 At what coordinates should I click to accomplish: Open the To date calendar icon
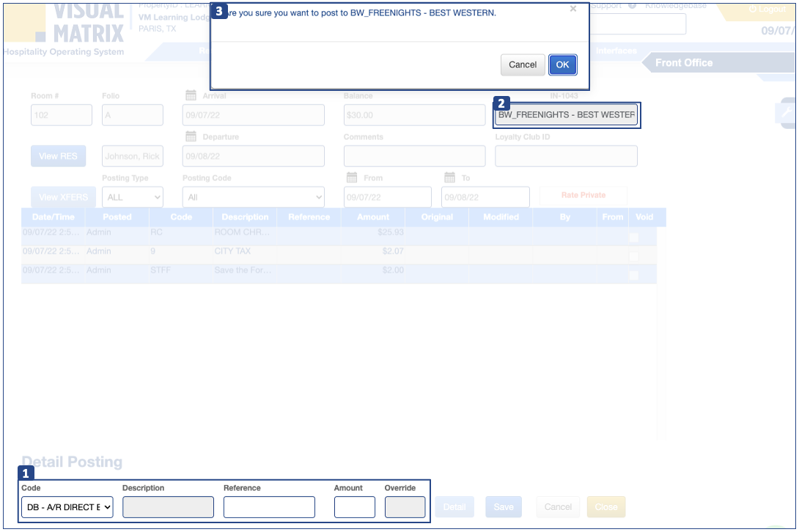tap(450, 177)
